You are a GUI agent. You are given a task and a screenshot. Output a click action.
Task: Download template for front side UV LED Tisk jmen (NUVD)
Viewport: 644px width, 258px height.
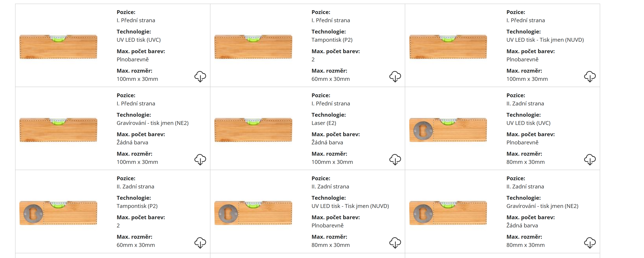[590, 76]
